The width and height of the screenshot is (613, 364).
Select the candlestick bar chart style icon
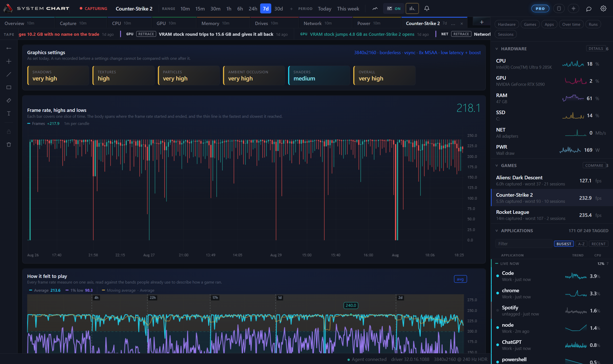412,8
